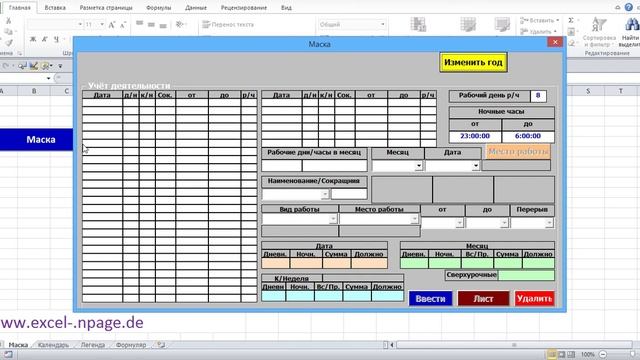Close the Маска dialog window

(555, 42)
